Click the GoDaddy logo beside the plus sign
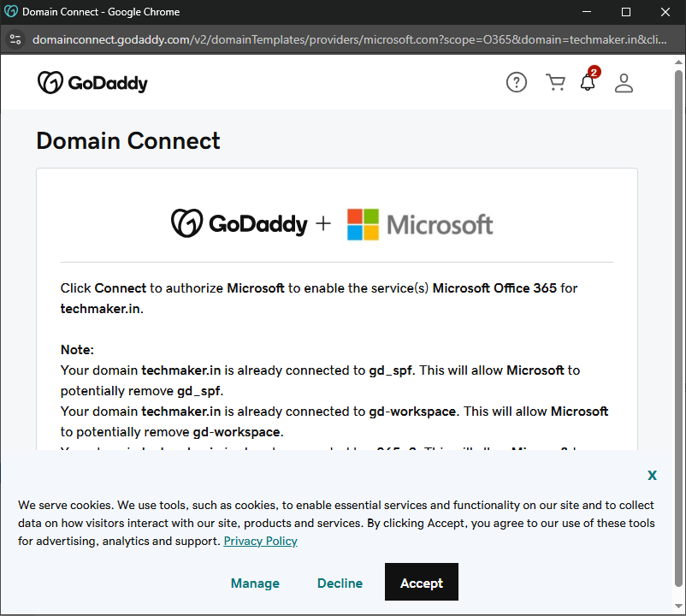This screenshot has height=616, width=686. (239, 224)
